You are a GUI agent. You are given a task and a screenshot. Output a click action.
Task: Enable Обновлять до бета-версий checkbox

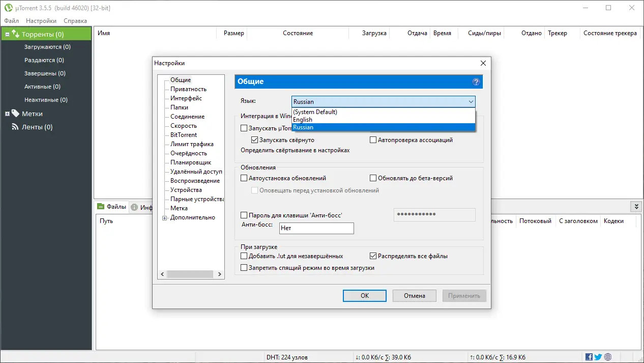(x=373, y=178)
